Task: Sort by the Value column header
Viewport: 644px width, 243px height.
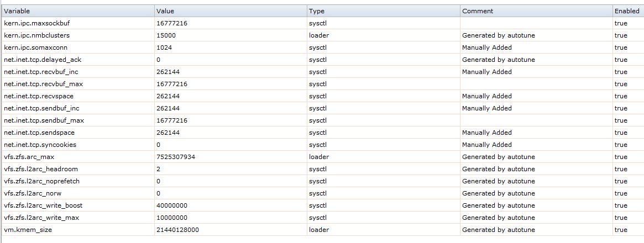Action: (231, 11)
